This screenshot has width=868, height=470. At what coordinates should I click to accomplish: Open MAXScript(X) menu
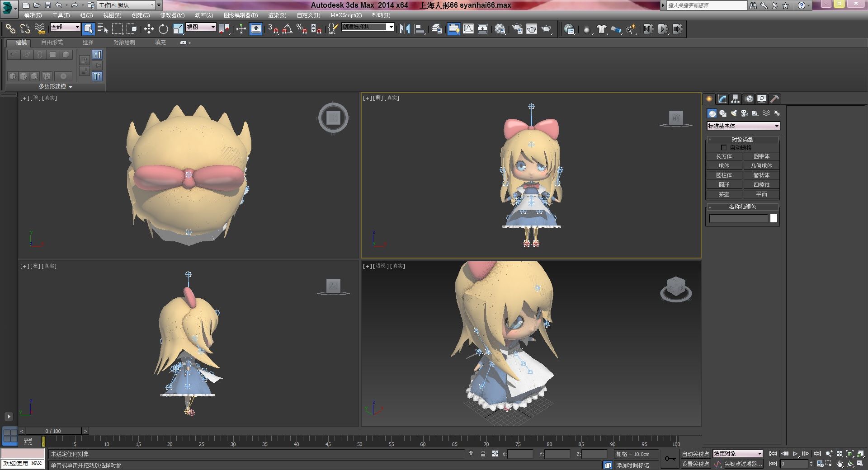pyautogui.click(x=346, y=15)
